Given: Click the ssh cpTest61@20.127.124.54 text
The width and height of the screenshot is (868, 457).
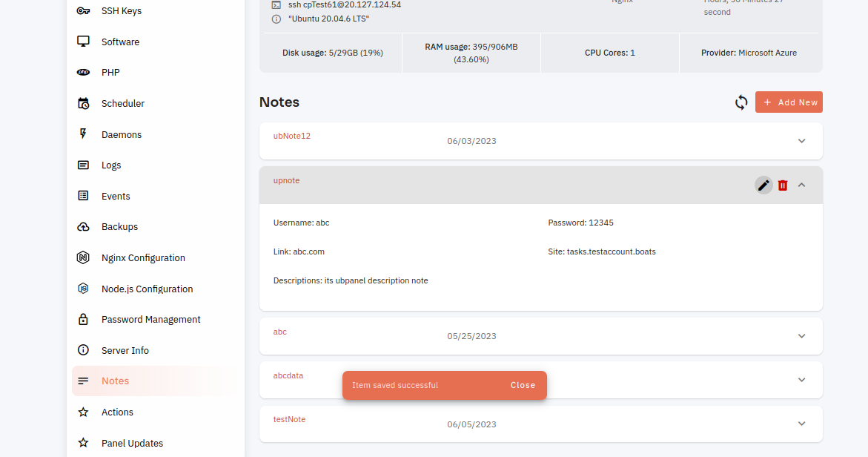Looking at the screenshot, I should (345, 4).
